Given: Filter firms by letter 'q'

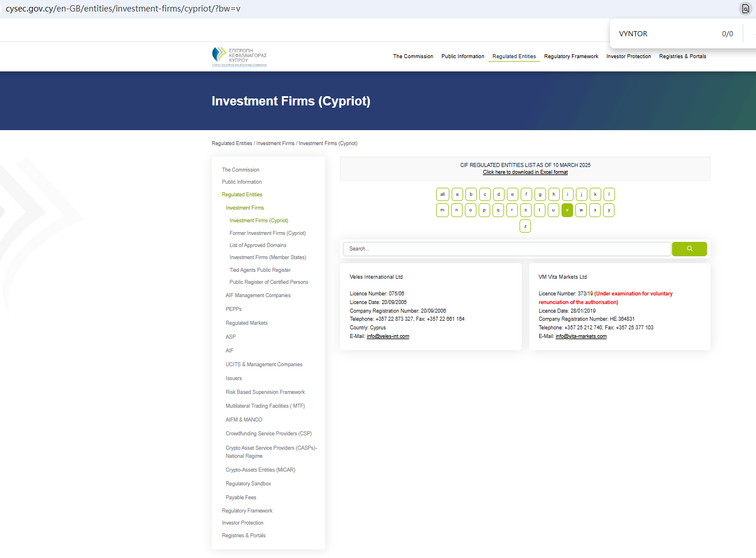Looking at the screenshot, I should pyautogui.click(x=498, y=210).
